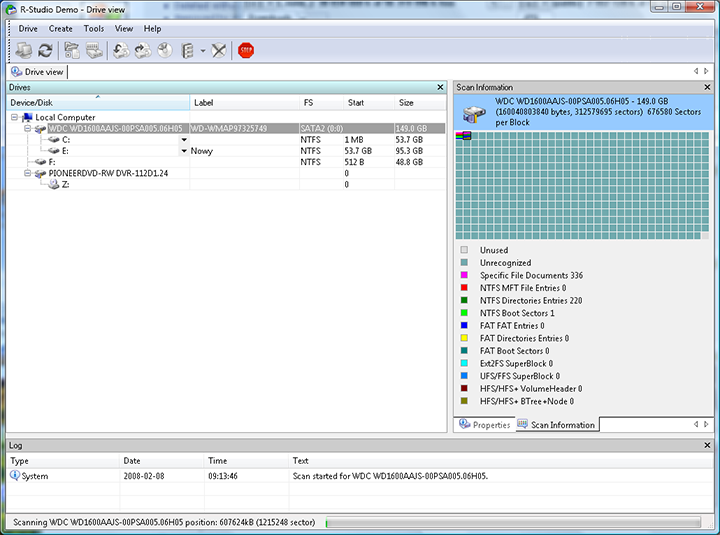The image size is (720, 535).
Task: Open the Help menu
Action: point(152,28)
